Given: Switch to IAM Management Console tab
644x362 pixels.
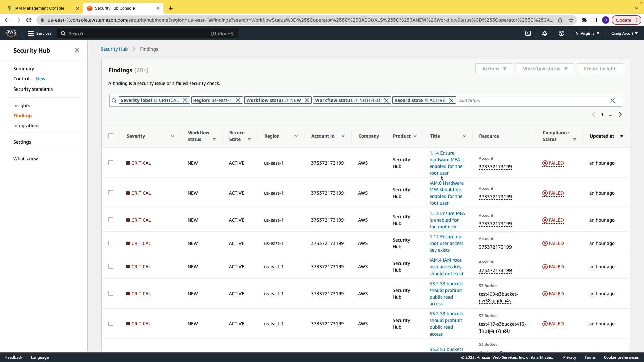Looking at the screenshot, I should click(x=40, y=8).
